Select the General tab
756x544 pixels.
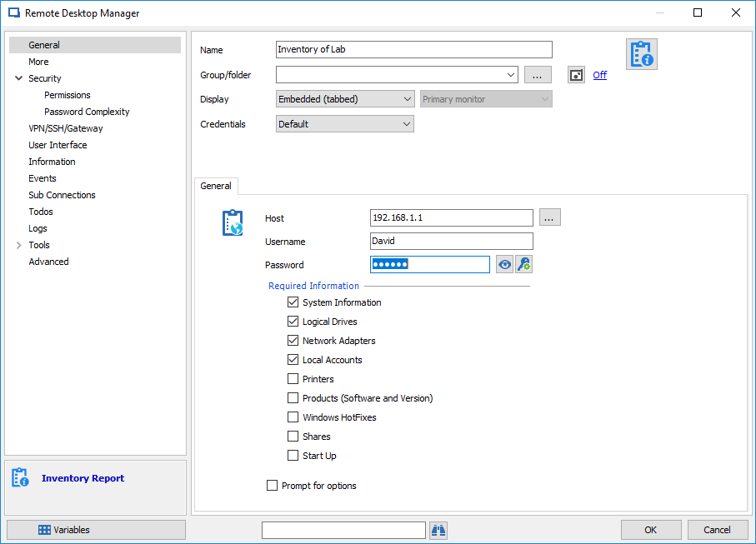click(x=216, y=186)
